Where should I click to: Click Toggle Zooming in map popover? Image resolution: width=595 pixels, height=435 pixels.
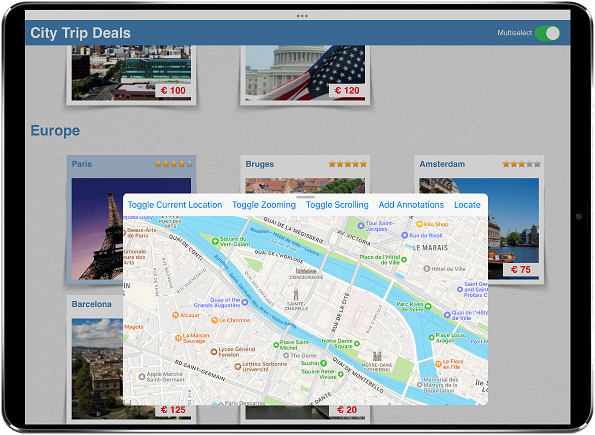[264, 205]
